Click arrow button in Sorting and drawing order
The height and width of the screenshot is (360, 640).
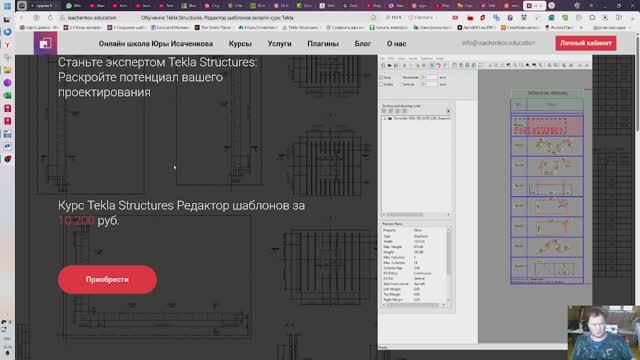click(x=449, y=111)
